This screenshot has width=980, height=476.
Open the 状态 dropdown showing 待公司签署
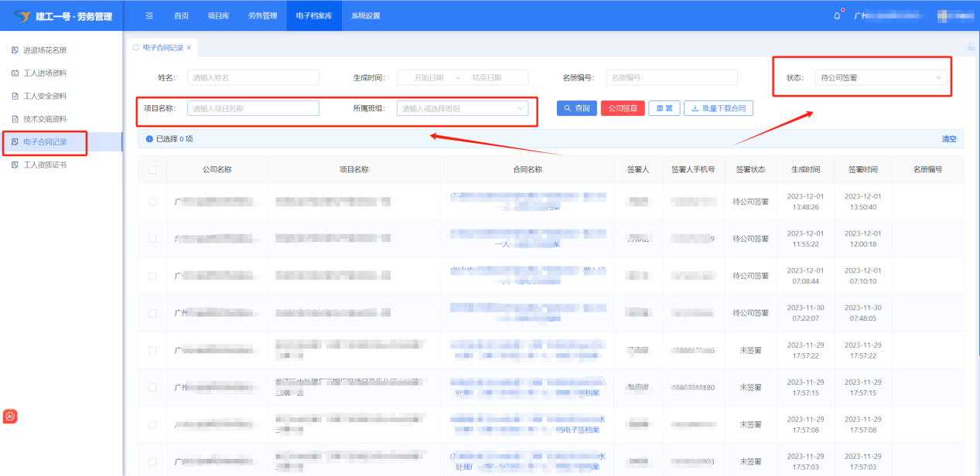880,77
